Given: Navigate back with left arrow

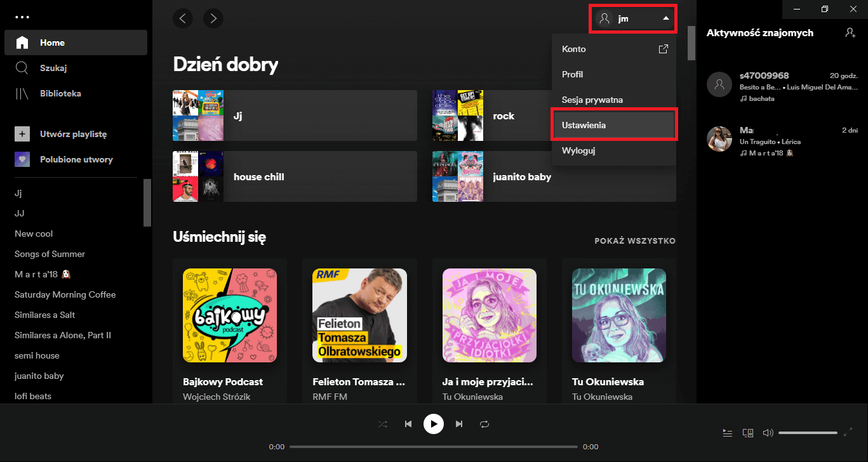Looking at the screenshot, I should (183, 18).
